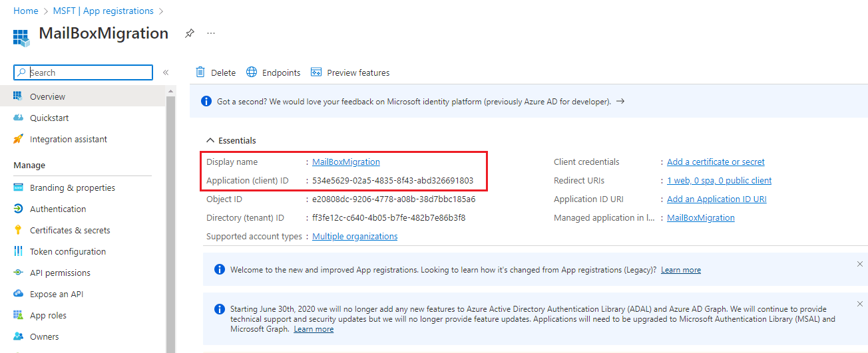Click the feedback banner arrow
The width and height of the screenshot is (868, 353).
point(620,102)
